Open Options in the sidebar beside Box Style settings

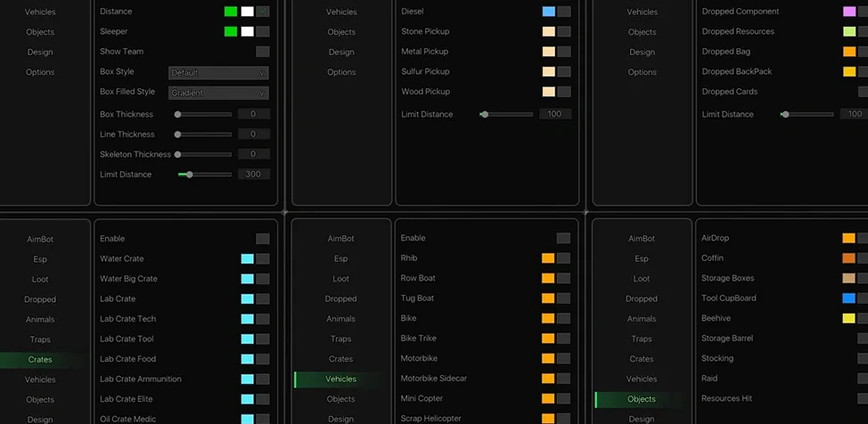pos(40,72)
